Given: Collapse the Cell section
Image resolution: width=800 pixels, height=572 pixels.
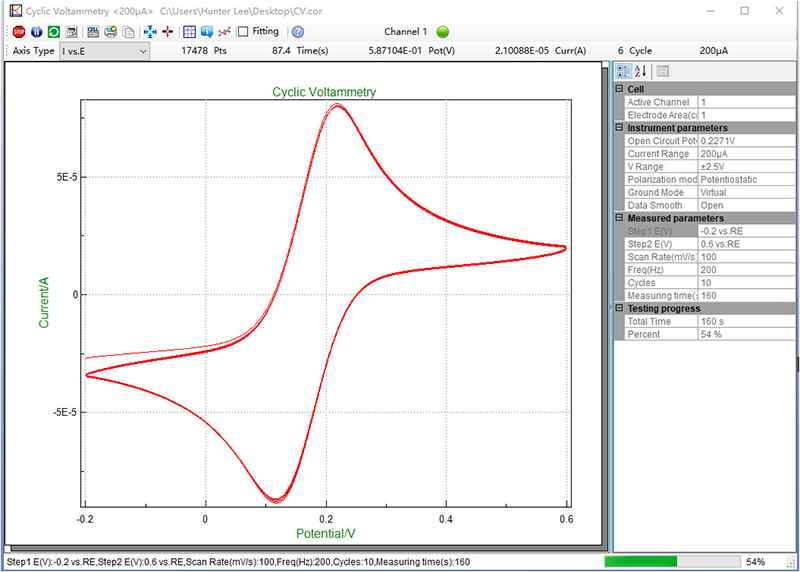Looking at the screenshot, I should point(619,89).
